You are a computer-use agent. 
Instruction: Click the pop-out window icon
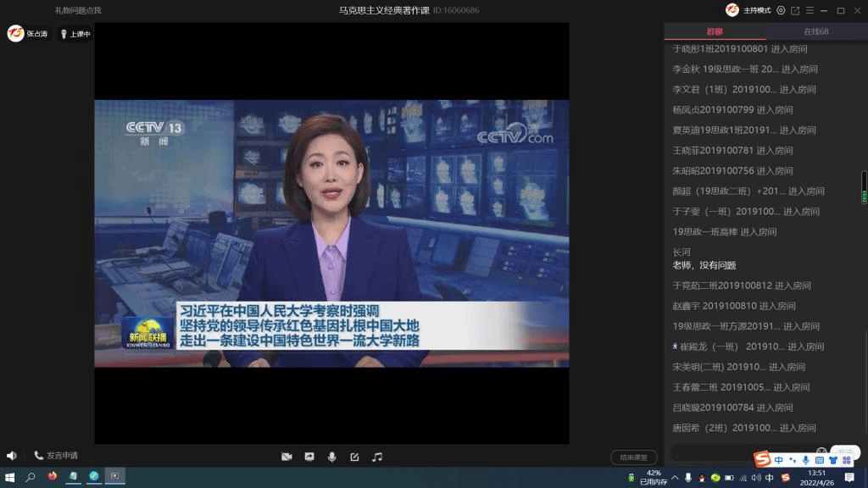(795, 10)
